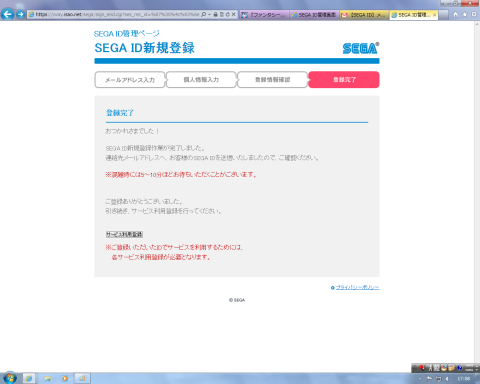480x384 pixels.
Task: Switch to the Gmail [SEGA ID] tab
Action: tap(364, 15)
